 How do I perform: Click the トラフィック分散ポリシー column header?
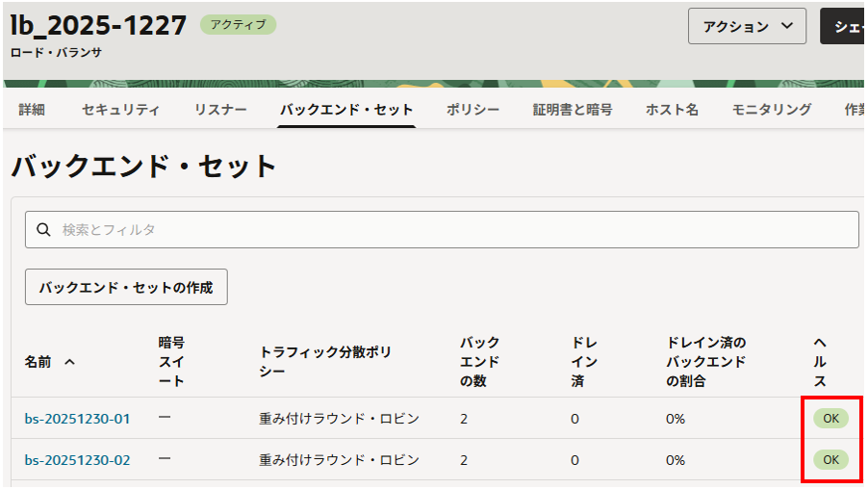tap(325, 361)
